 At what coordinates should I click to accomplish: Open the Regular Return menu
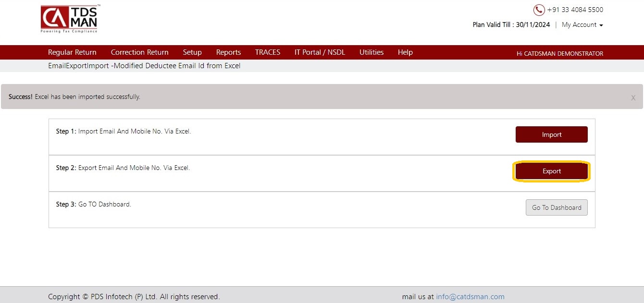tap(72, 52)
